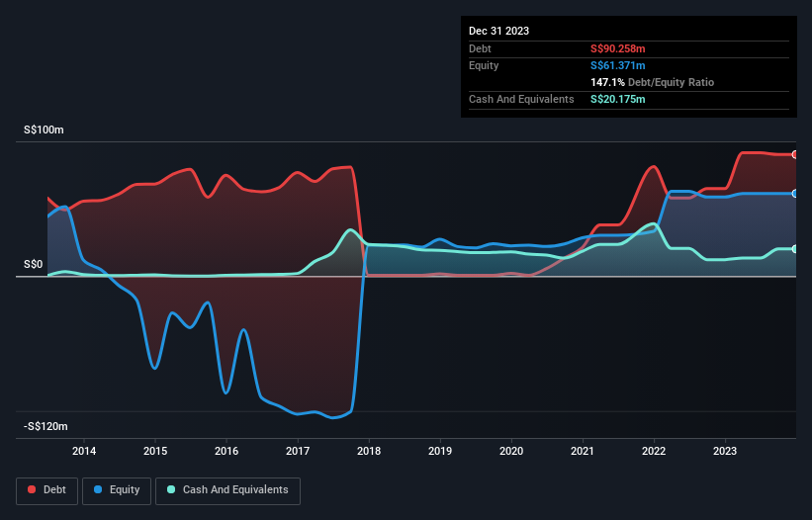
Task: Click the teal Cash legend dot
Action: coord(171,489)
